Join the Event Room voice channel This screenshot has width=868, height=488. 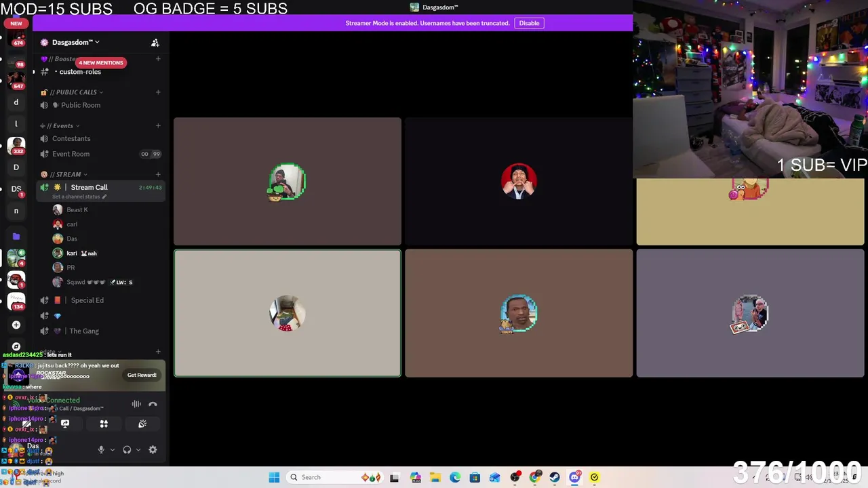click(100, 154)
